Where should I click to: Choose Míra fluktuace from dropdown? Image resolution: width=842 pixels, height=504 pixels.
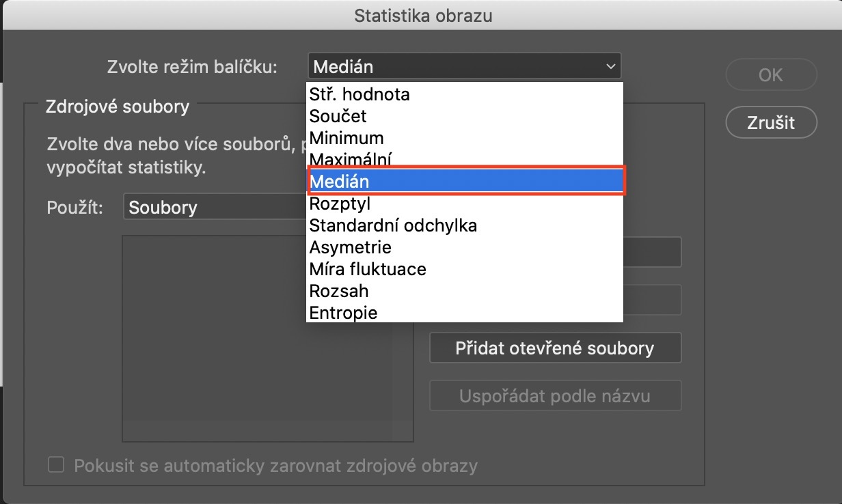[x=368, y=269]
